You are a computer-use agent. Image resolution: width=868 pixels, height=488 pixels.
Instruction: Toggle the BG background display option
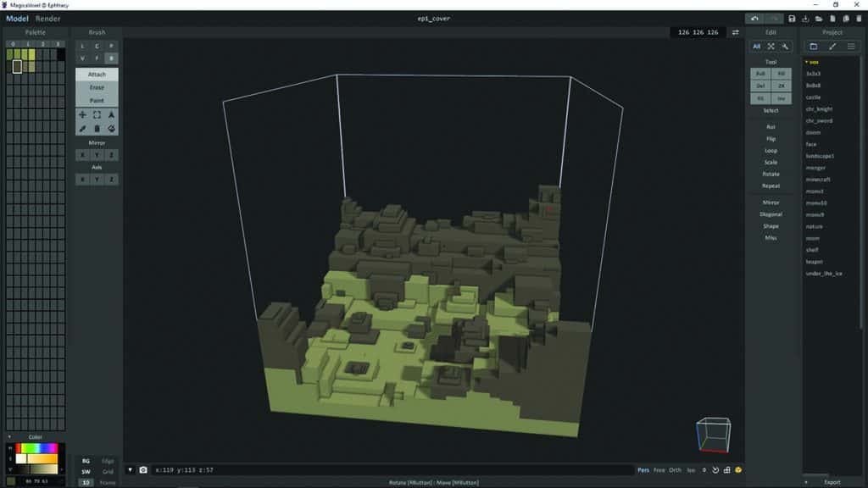point(86,461)
